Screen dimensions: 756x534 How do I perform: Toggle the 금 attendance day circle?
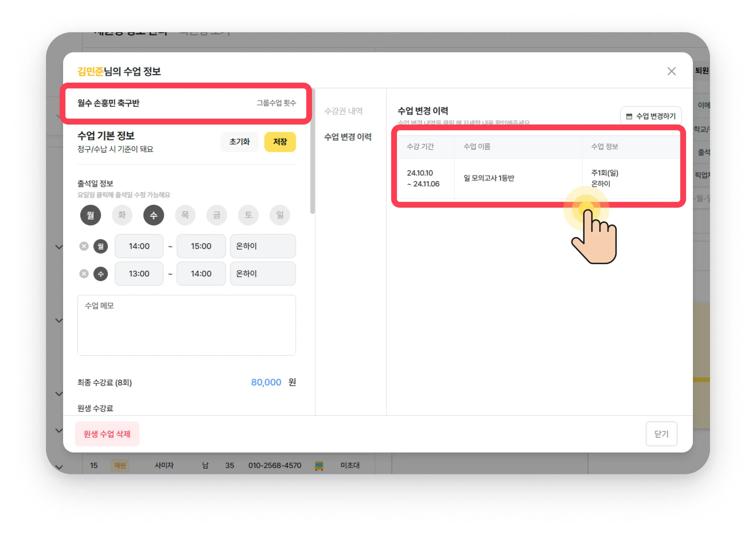(217, 215)
